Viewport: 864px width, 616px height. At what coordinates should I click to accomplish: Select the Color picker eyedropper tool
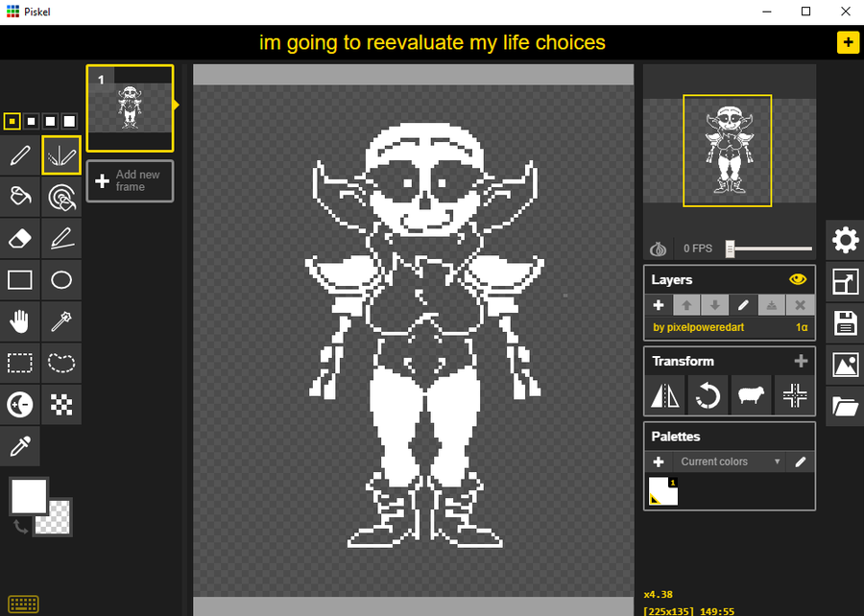(x=20, y=446)
